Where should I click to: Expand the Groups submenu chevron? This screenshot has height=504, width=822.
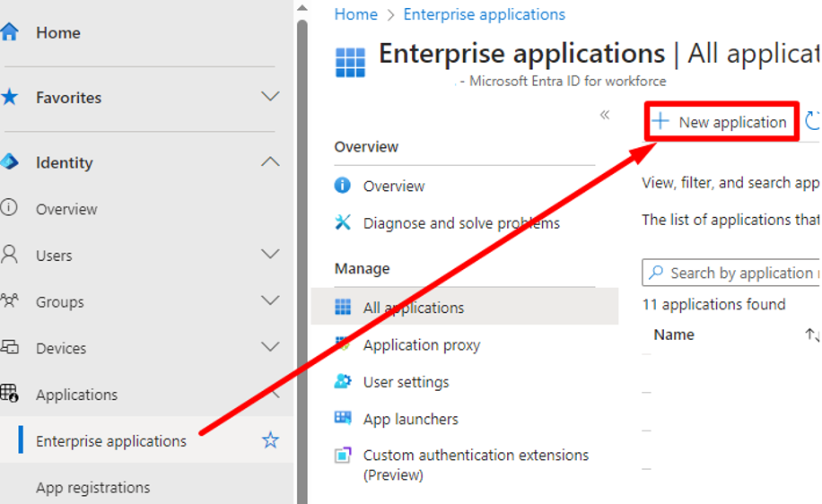270,301
